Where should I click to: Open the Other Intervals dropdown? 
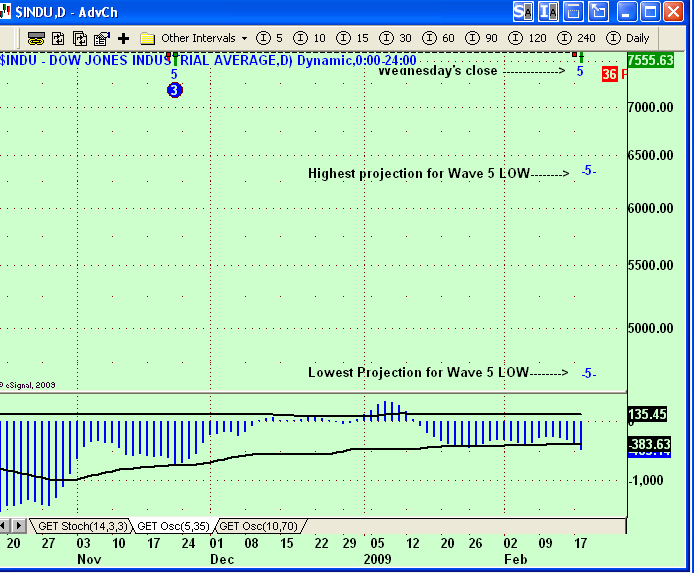point(204,38)
